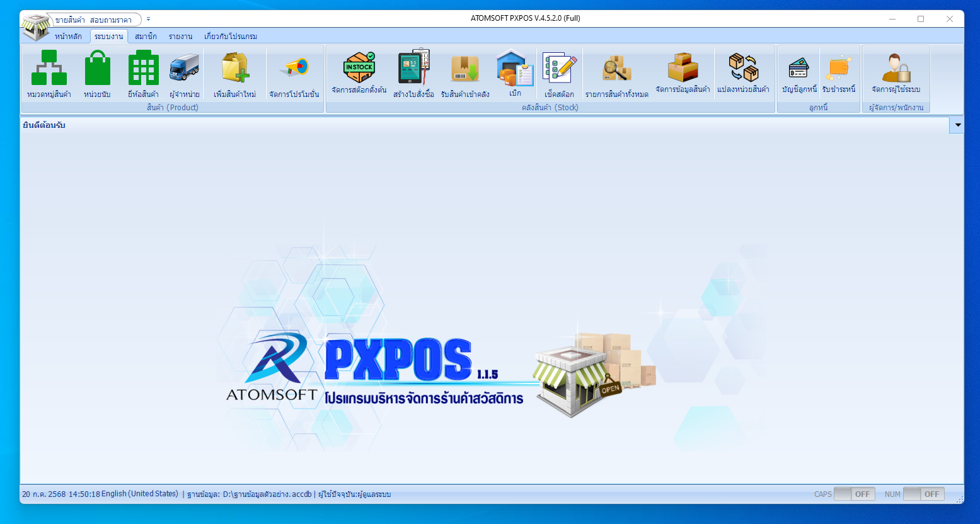Toggle the CAPS lock switch
The height and width of the screenshot is (524, 980).
[x=852, y=494]
